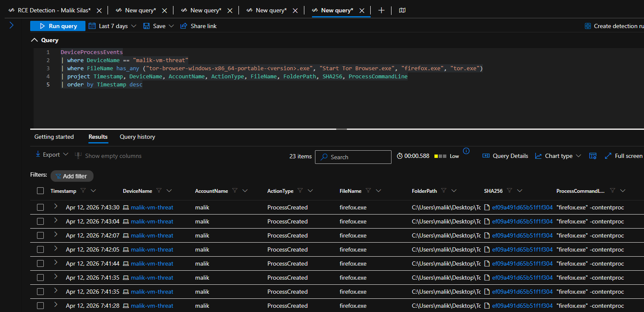Viewport: 644px width, 312px height.
Task: Toggle the select-all rows checkbox
Action: pos(40,191)
